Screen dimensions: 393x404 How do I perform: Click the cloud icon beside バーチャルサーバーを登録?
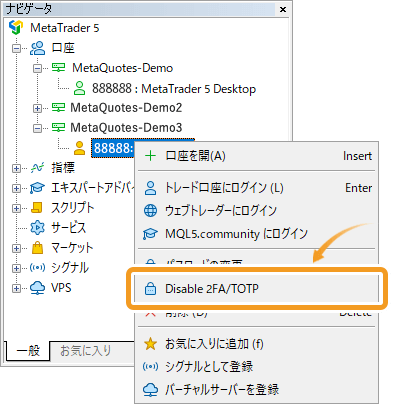[x=150, y=390]
